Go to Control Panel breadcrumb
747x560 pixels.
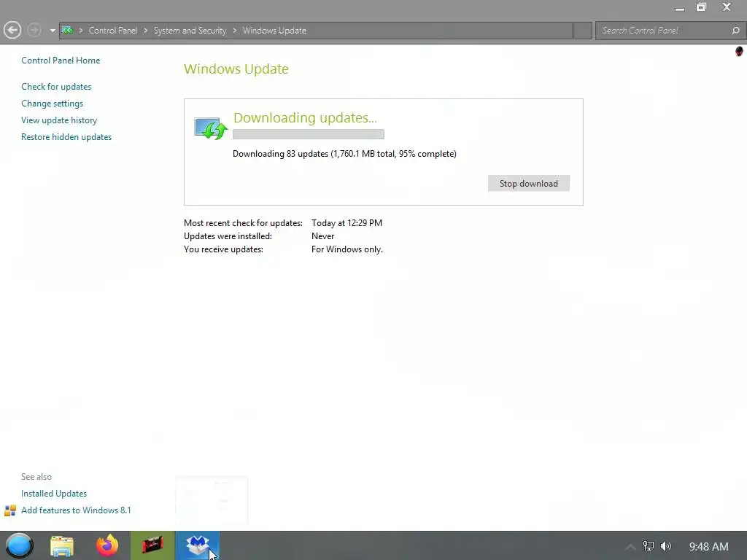(113, 31)
